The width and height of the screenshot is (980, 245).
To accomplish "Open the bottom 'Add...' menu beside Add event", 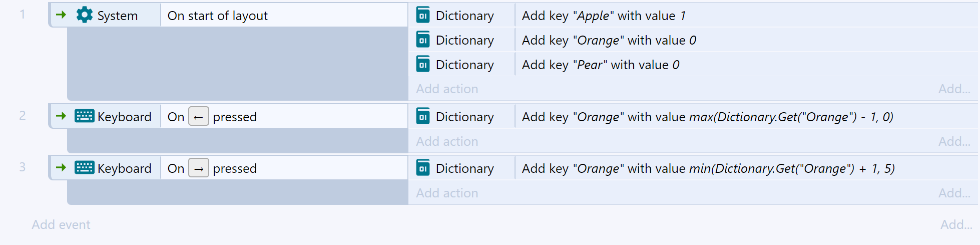I will [956, 224].
